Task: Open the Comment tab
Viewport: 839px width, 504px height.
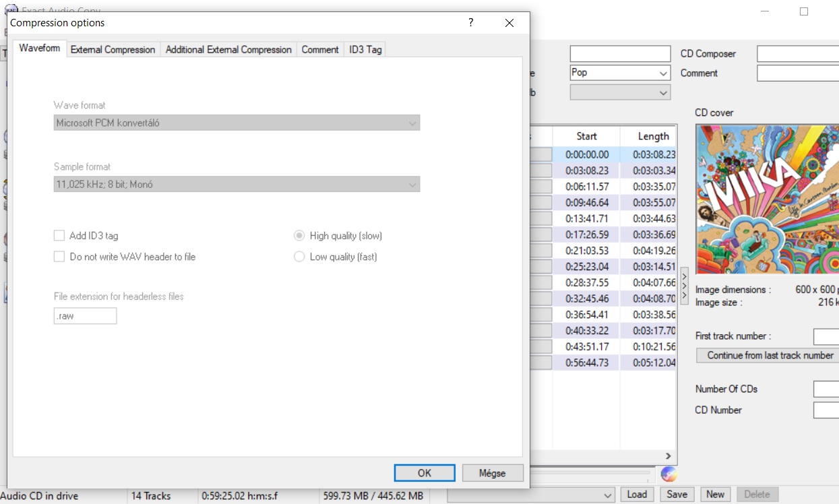Action: pyautogui.click(x=320, y=49)
